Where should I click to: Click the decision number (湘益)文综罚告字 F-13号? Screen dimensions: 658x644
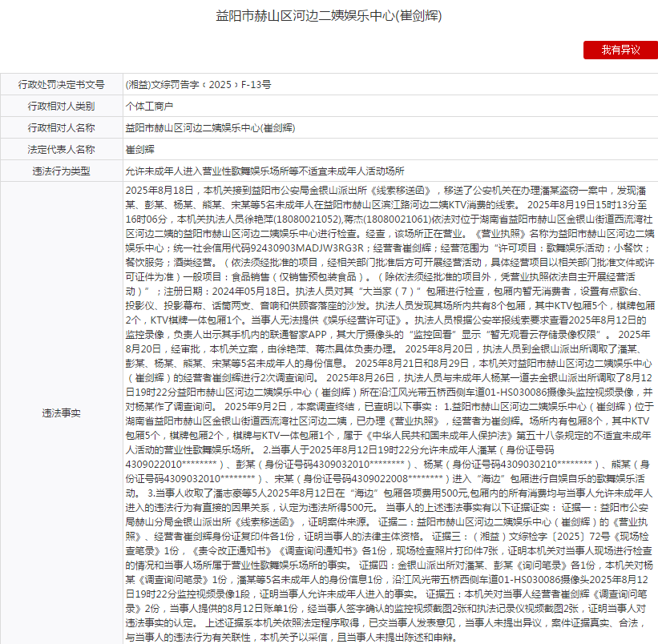point(198,84)
